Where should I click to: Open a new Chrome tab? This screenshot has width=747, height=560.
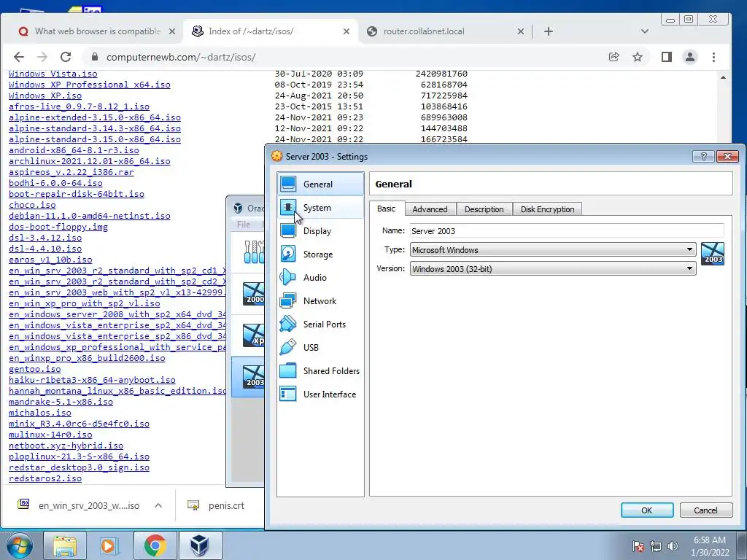(549, 31)
